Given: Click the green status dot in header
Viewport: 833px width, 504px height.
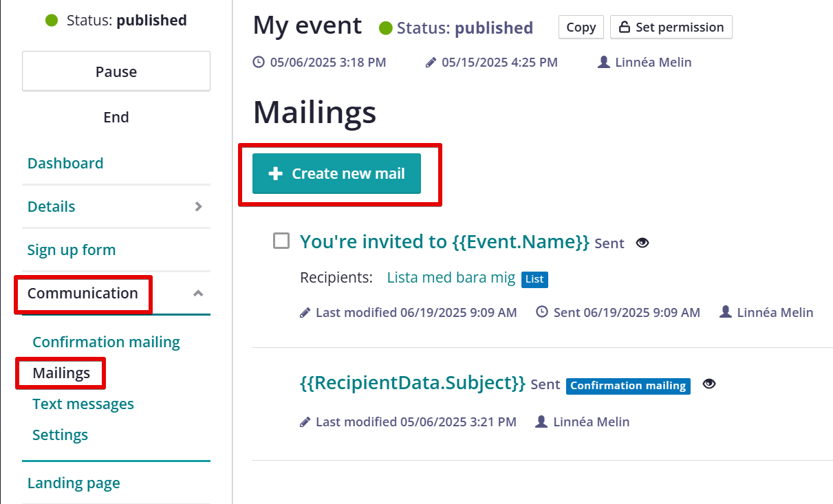Looking at the screenshot, I should coord(386,28).
